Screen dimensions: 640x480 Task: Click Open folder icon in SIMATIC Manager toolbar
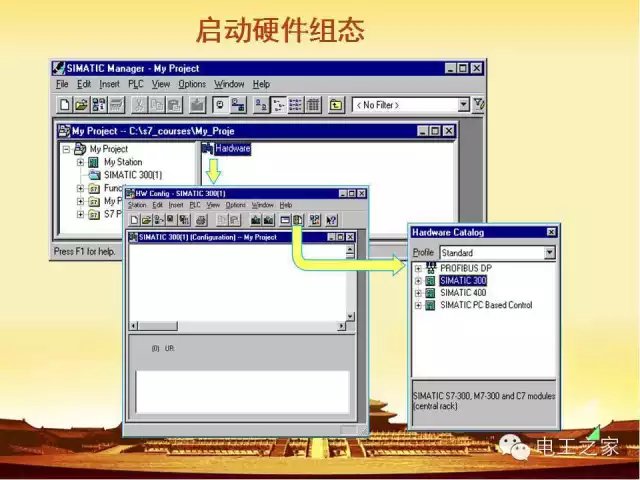[82, 105]
